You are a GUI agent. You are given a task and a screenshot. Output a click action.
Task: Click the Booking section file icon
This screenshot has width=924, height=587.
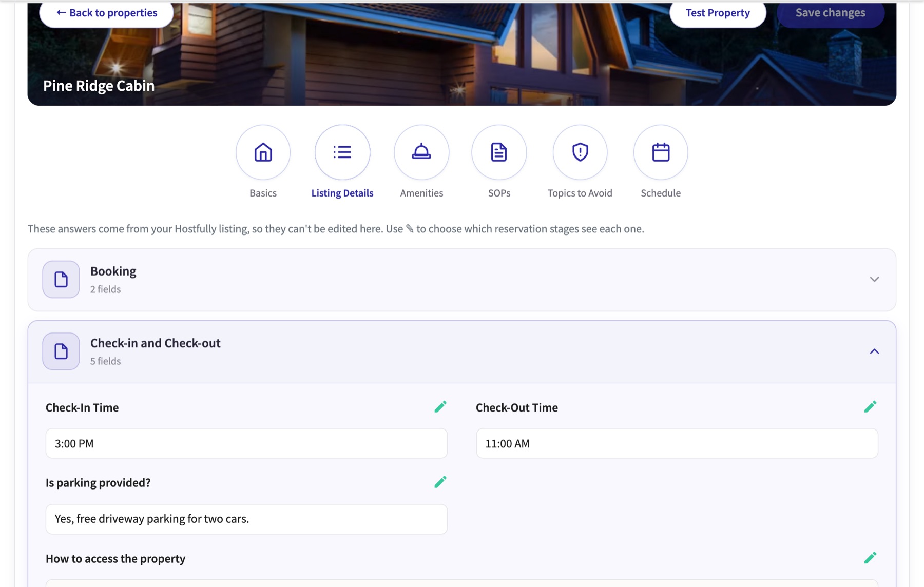pyautogui.click(x=61, y=279)
